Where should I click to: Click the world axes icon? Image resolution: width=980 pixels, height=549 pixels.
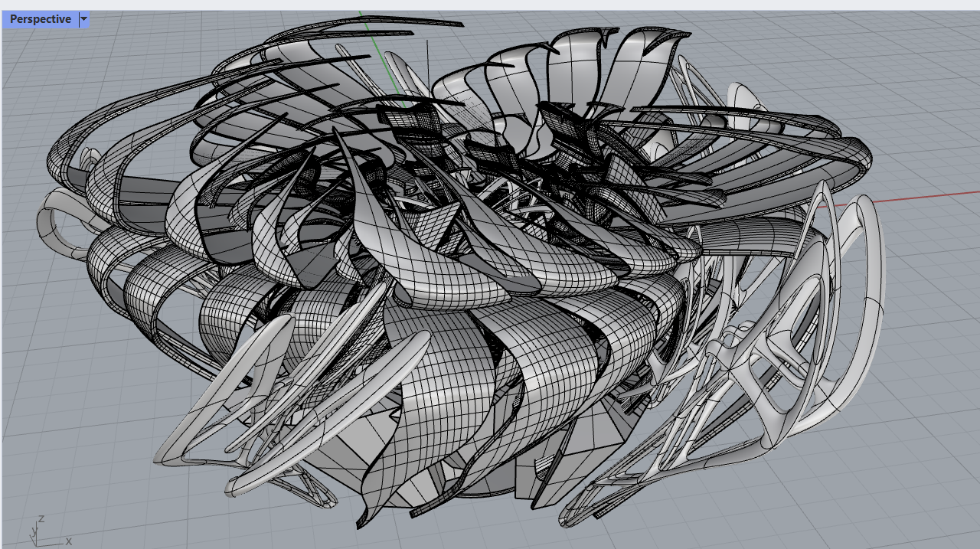point(38,531)
